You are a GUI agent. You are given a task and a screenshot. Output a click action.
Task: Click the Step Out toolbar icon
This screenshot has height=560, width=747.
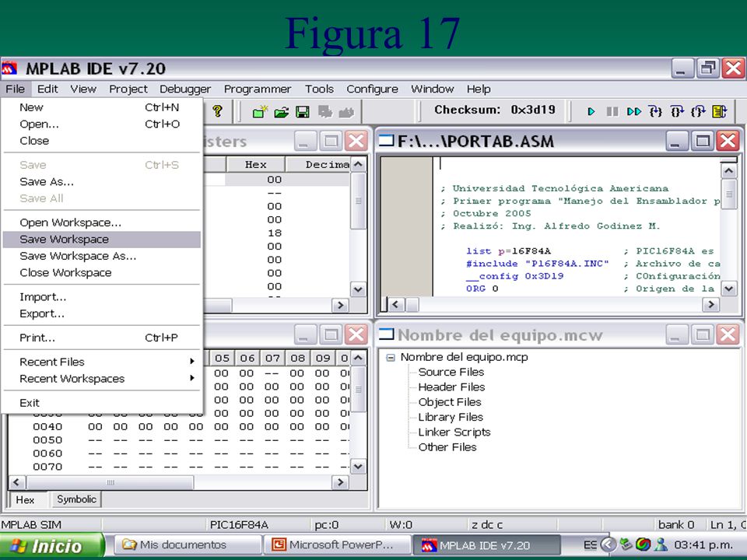pos(698,111)
